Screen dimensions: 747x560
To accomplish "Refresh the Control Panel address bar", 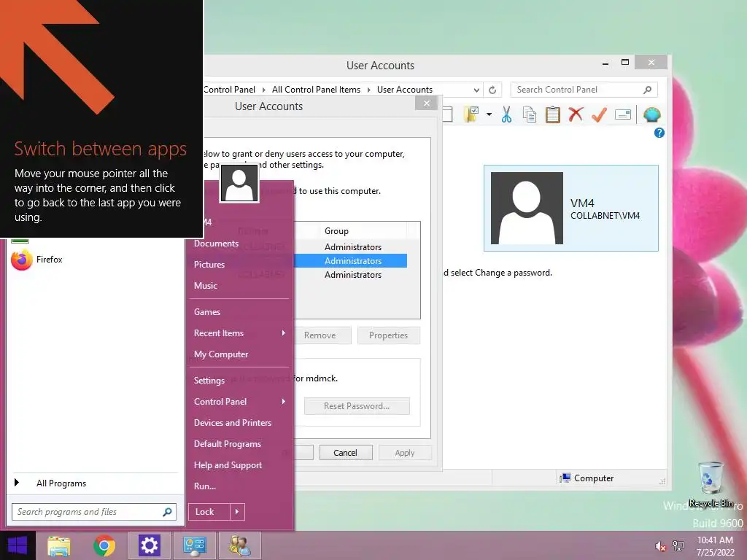I will tap(492, 90).
